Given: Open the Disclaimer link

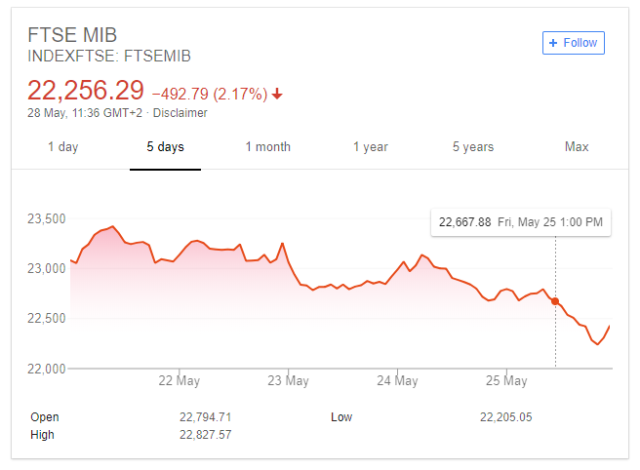Looking at the screenshot, I should pos(180,113).
